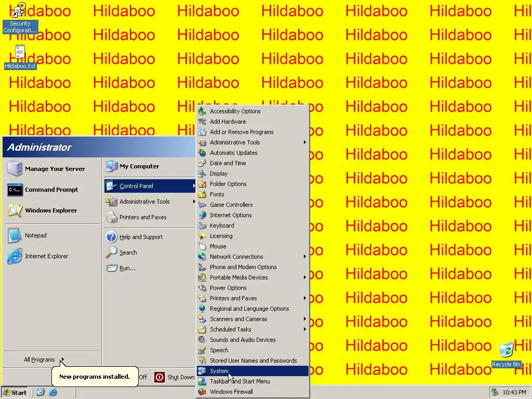Open Help and Support
532x399 pixels.
pos(150,237)
